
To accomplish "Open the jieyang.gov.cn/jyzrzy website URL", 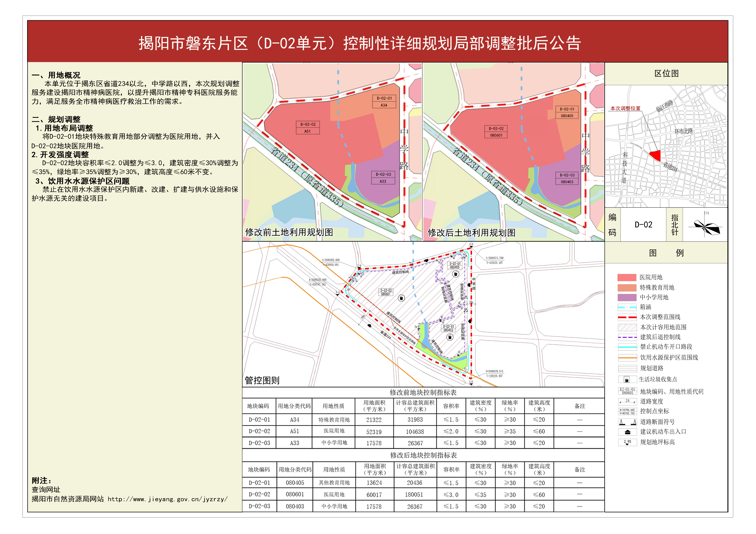I will pos(168,499).
